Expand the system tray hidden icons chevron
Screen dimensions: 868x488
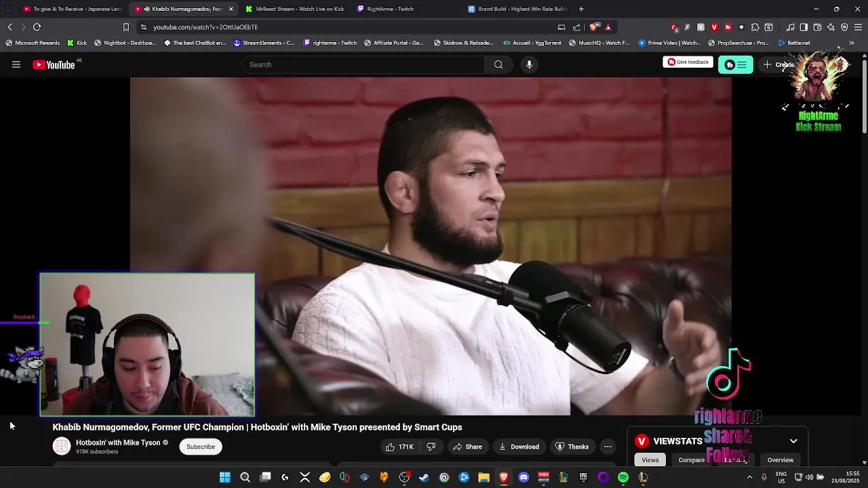pos(749,477)
